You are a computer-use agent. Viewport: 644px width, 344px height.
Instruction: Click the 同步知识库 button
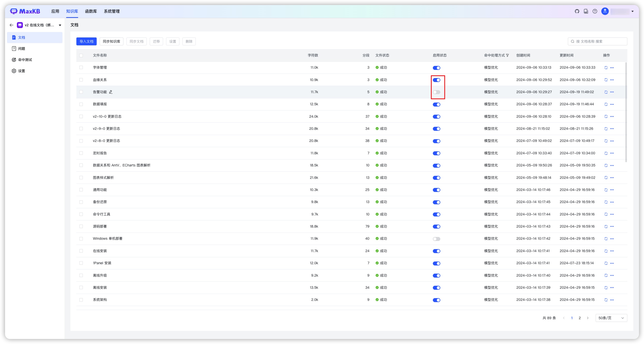(111, 41)
